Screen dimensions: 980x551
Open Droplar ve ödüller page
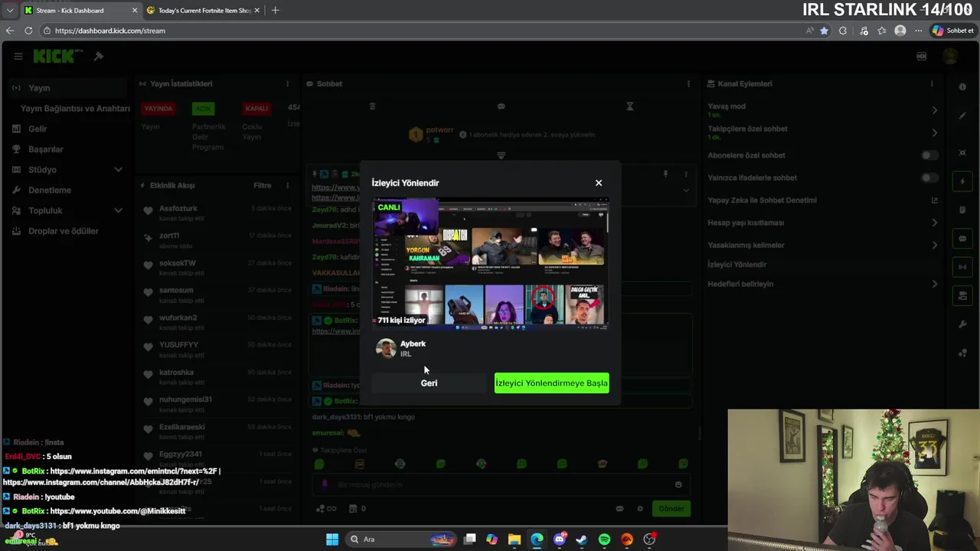point(65,231)
